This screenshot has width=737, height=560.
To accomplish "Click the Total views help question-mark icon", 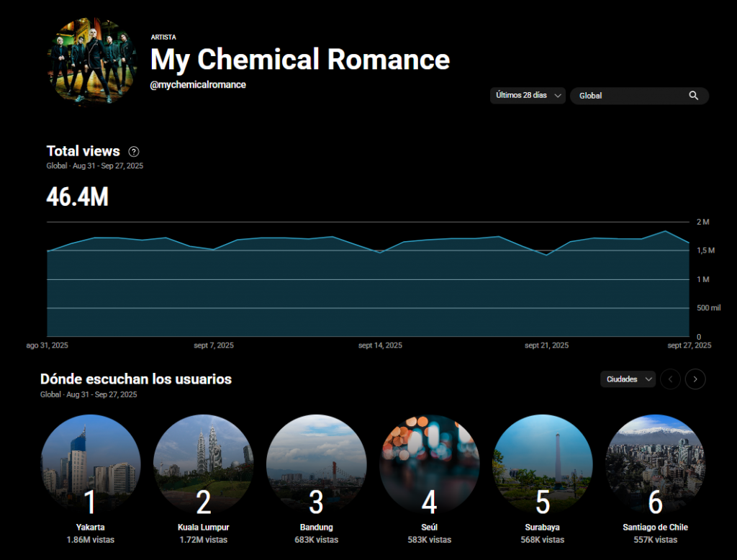I will point(134,151).
